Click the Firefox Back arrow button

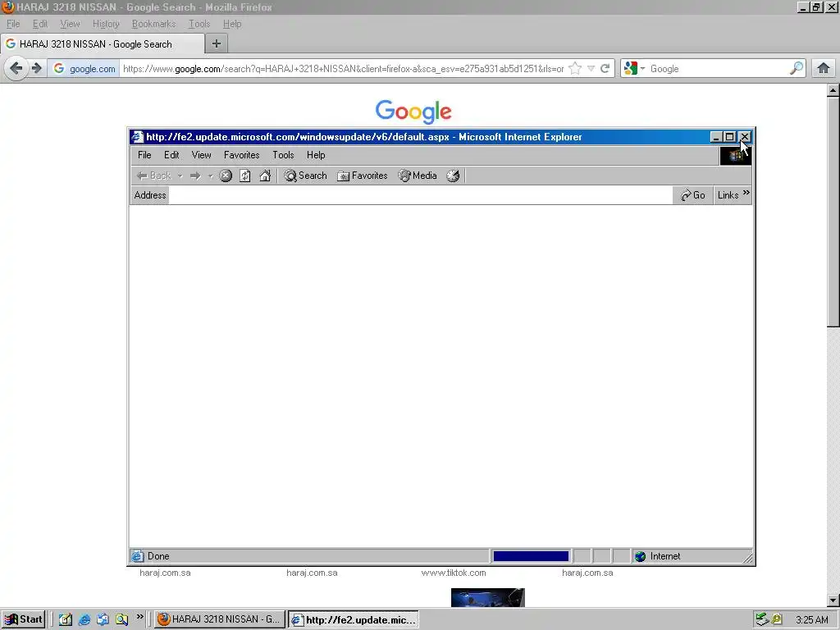click(16, 69)
